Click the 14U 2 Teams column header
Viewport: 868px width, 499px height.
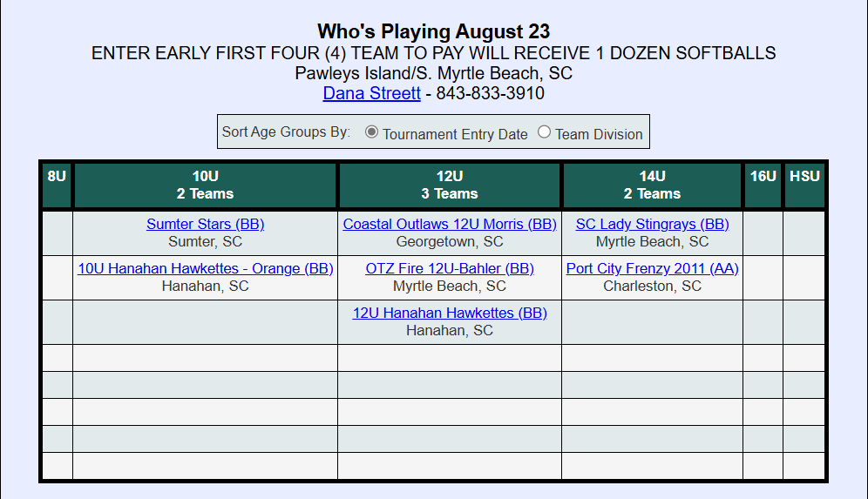(x=652, y=185)
